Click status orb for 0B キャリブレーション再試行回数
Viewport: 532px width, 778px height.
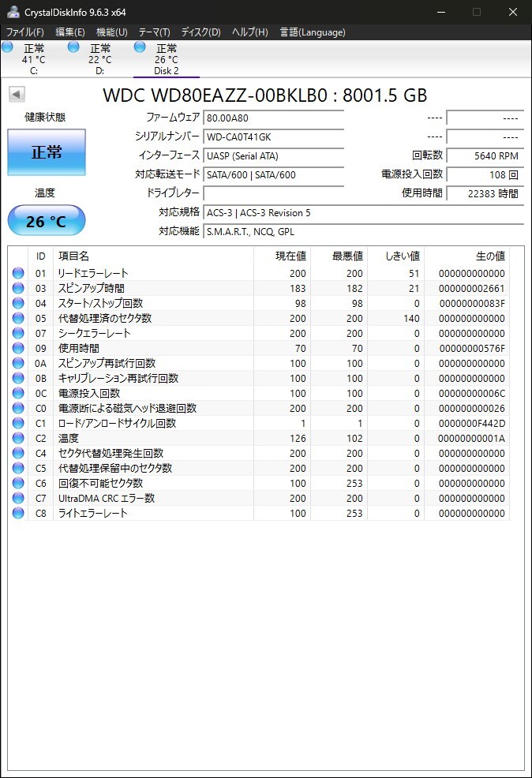[x=18, y=378]
